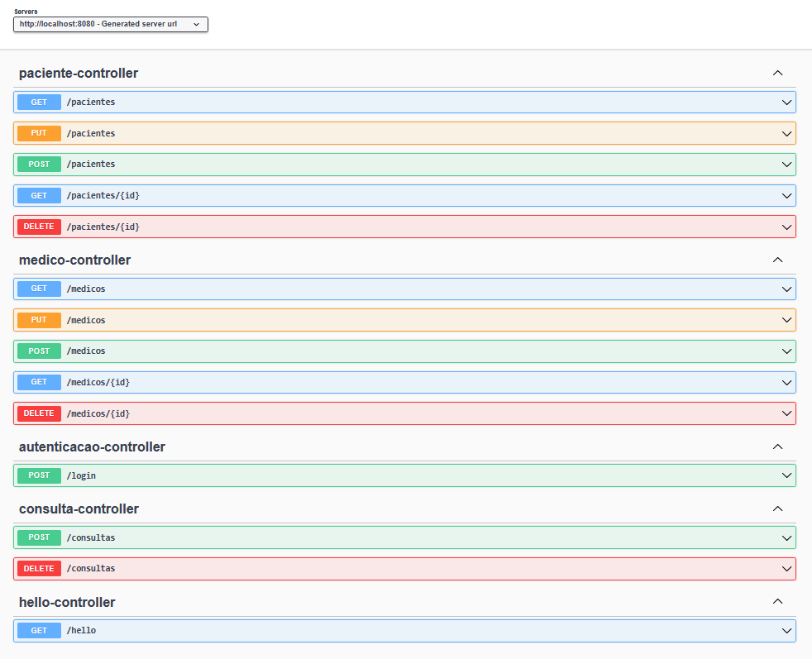Viewport: 812px width, 659px height.
Task: Expand chevron of DELETE /medicos/{id} row
Action: point(786,413)
